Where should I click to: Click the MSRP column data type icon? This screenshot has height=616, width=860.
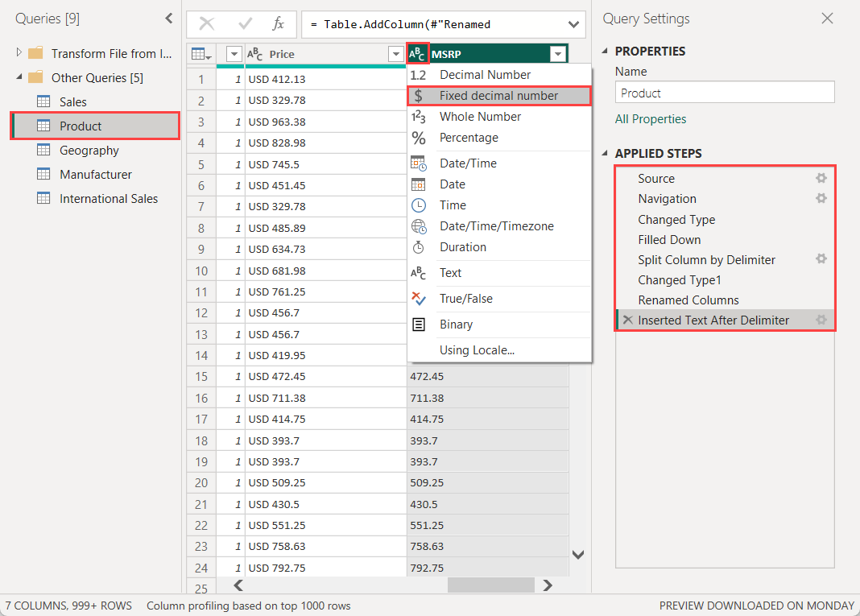(417, 54)
